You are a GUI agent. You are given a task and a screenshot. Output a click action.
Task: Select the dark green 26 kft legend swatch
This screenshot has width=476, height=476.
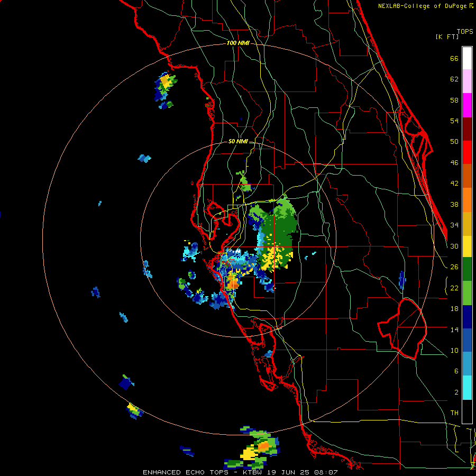click(467, 269)
